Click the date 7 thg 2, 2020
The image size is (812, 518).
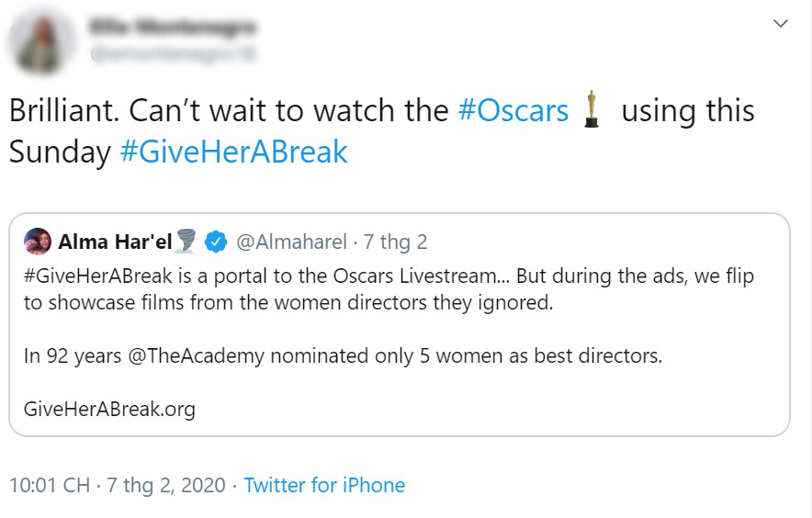pyautogui.click(x=165, y=485)
